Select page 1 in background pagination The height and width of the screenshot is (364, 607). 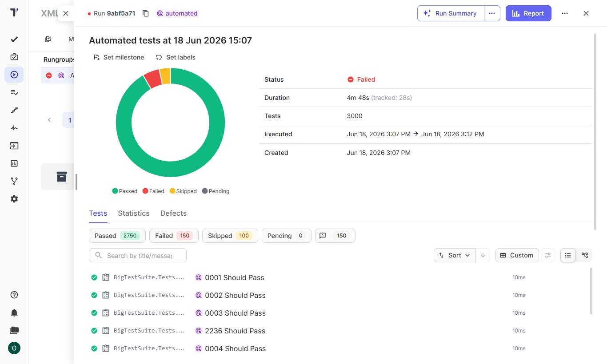[x=70, y=120]
